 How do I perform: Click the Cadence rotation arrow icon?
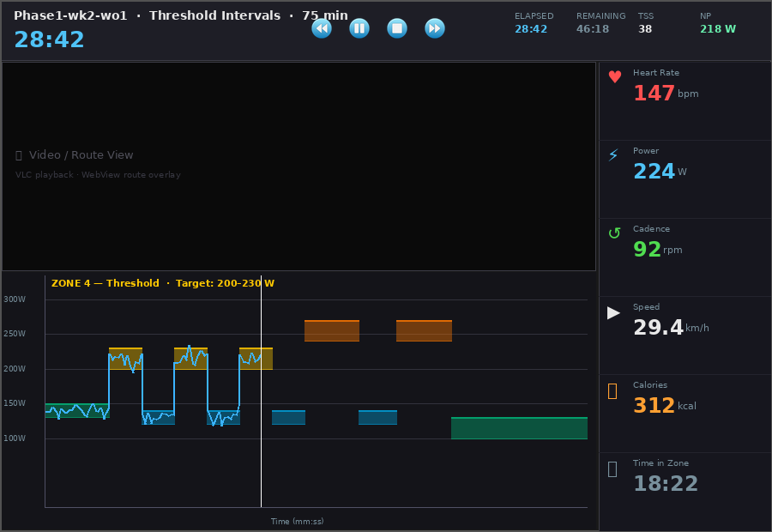pos(613,233)
